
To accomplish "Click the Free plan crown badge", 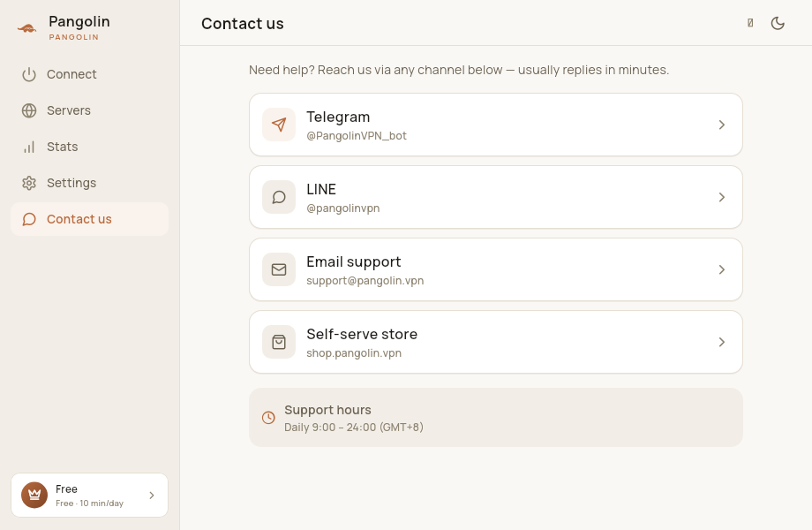I will point(34,496).
